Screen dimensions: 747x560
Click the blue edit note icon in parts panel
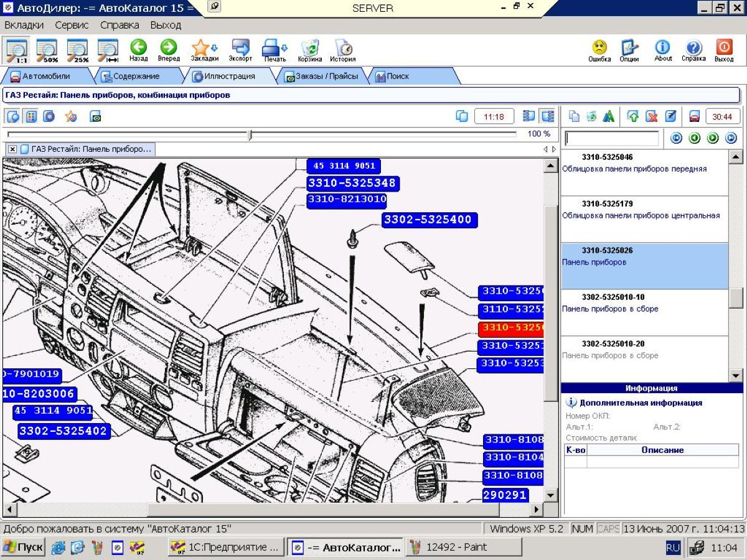pyautogui.click(x=670, y=116)
